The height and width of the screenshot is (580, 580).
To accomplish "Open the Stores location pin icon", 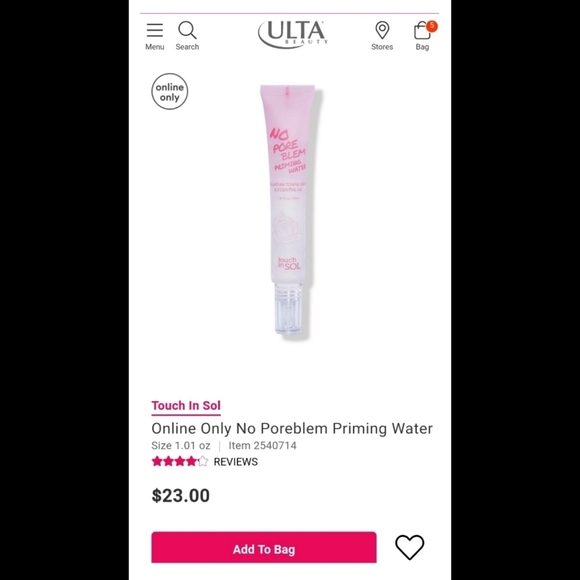I will pos(382,30).
